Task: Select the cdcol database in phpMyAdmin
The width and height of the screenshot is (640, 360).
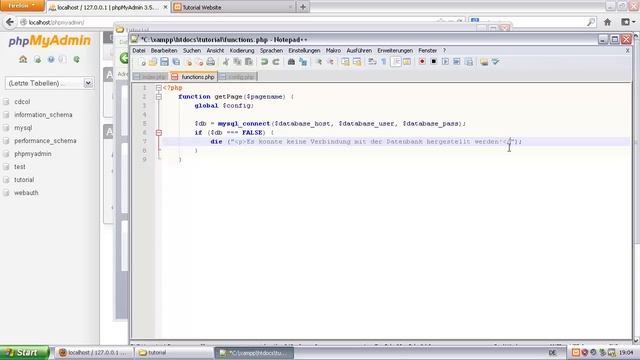Action: (22, 102)
